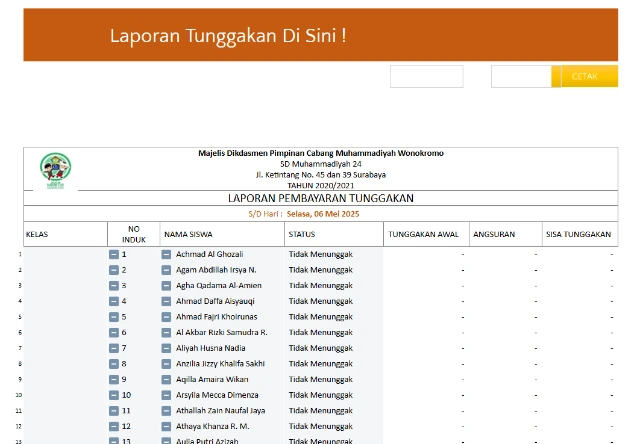Select the name Ahmad Daffa Aisyauqi
640x444 pixels.
click(215, 302)
